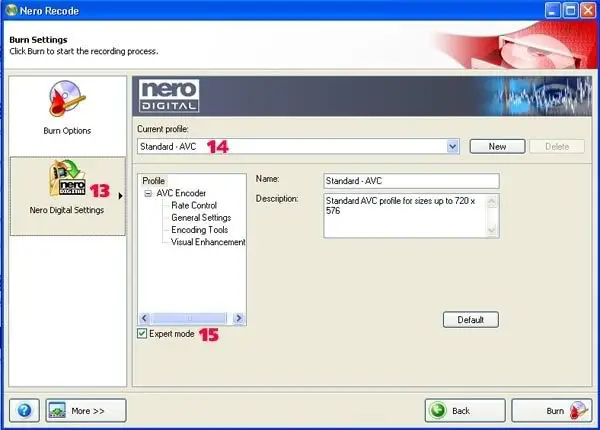
Task: Create a New profile
Action: click(497, 147)
